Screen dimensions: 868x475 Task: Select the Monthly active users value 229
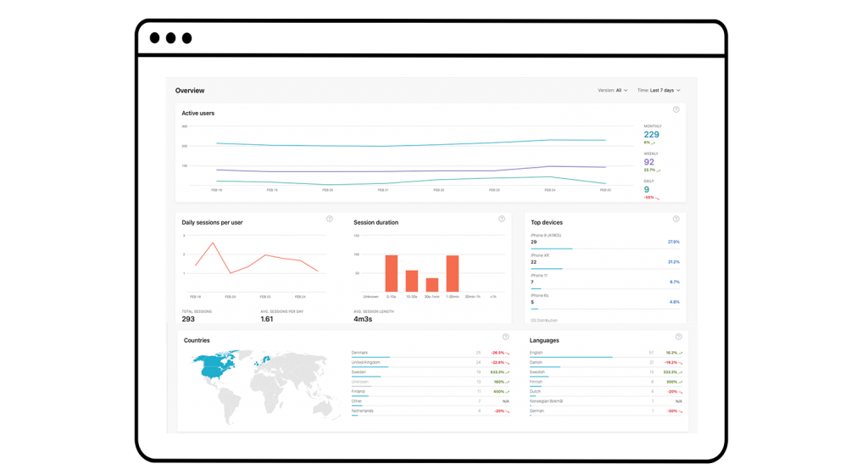click(x=651, y=134)
